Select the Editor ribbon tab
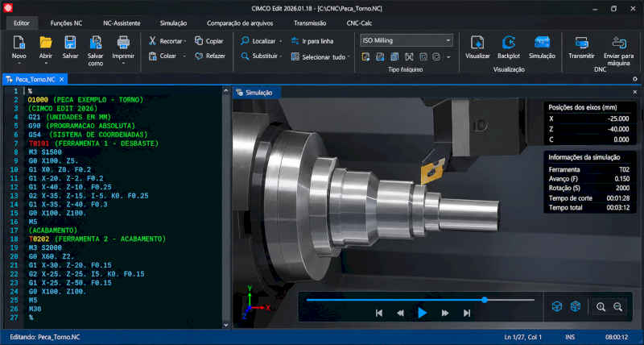 pos(22,23)
